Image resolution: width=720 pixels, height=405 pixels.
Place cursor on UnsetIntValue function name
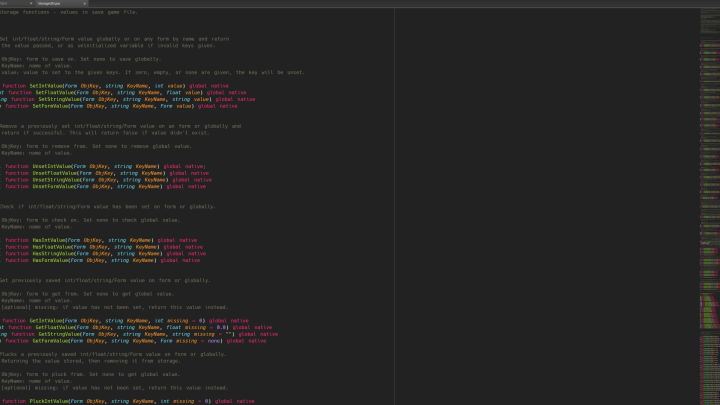tap(52, 166)
